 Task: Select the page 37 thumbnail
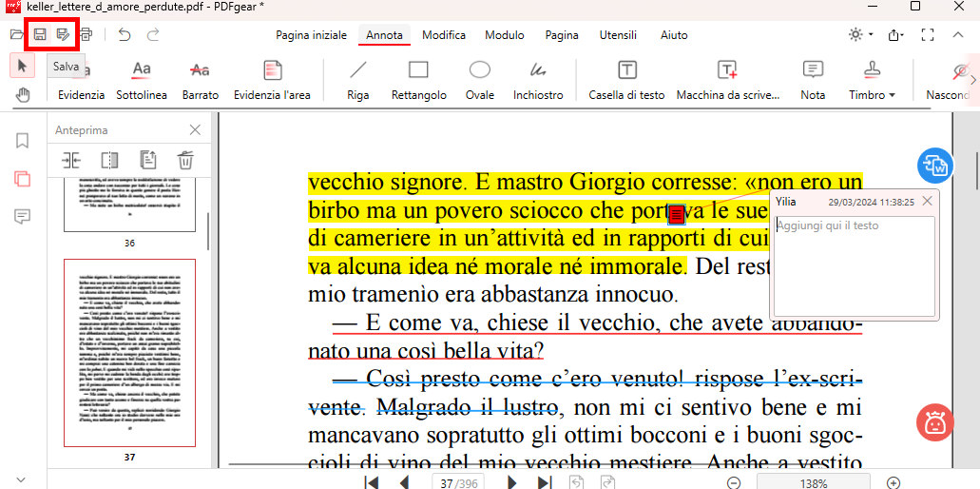(x=129, y=353)
